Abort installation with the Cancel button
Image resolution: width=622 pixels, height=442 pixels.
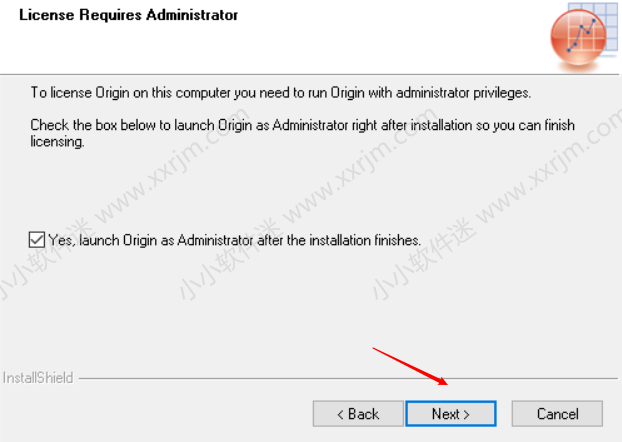click(557, 414)
